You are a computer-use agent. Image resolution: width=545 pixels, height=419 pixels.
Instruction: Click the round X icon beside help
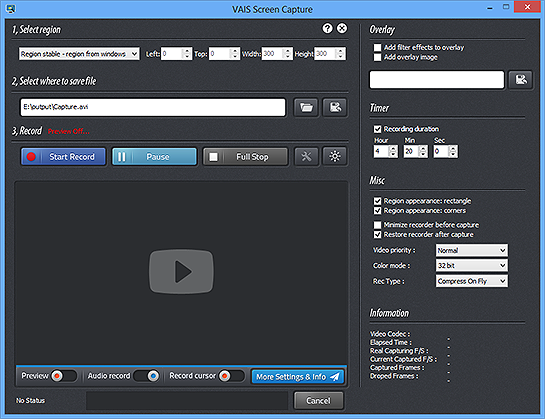click(x=342, y=29)
